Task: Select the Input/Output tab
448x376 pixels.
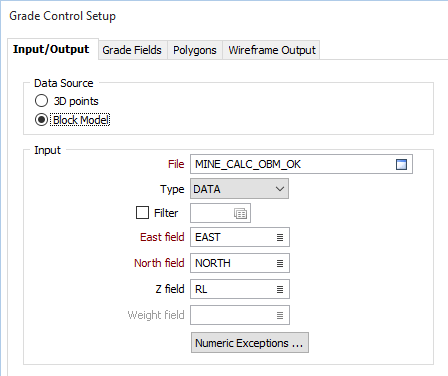Action: [51, 49]
